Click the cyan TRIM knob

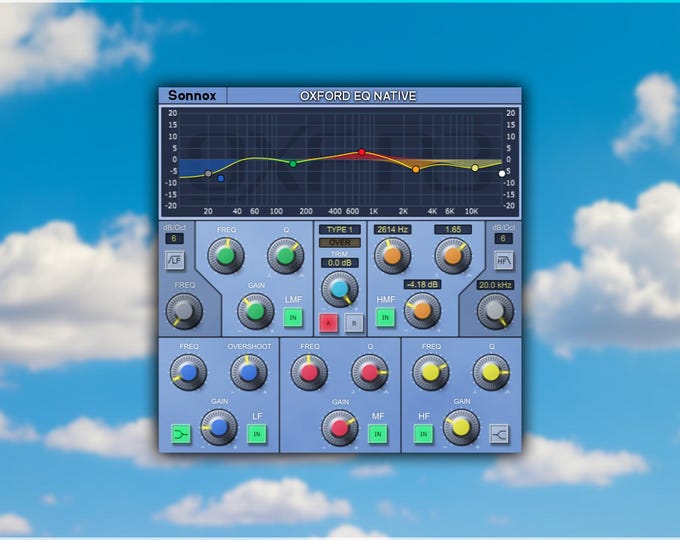(x=340, y=289)
